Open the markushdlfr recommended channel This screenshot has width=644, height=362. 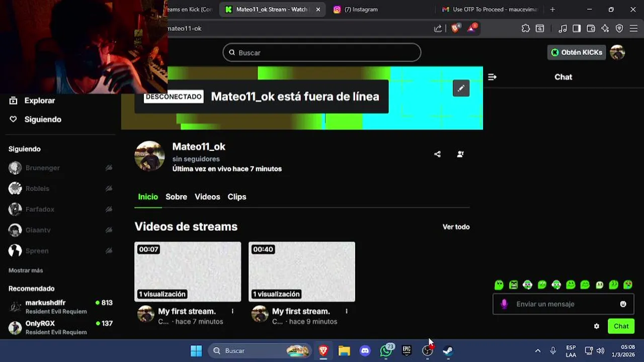pos(60,307)
